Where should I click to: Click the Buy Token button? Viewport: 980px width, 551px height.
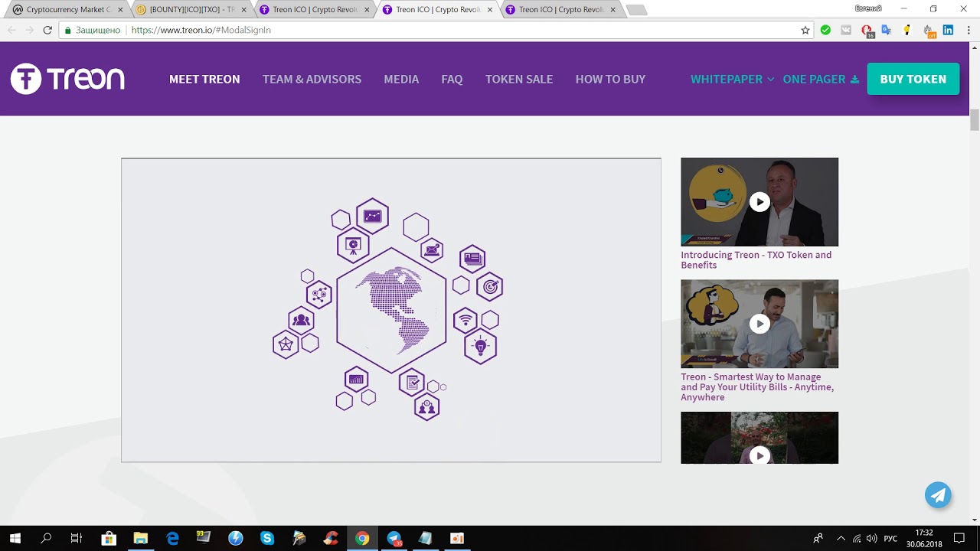point(913,79)
